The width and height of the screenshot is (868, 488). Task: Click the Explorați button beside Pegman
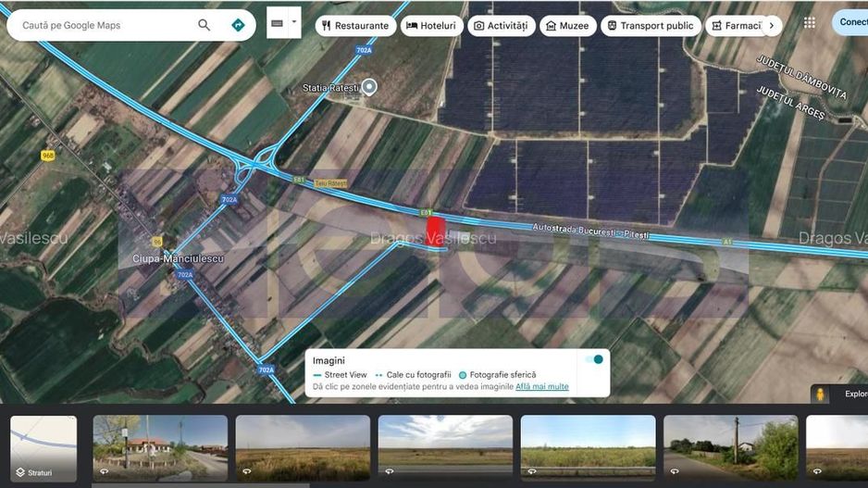pyautogui.click(x=856, y=394)
